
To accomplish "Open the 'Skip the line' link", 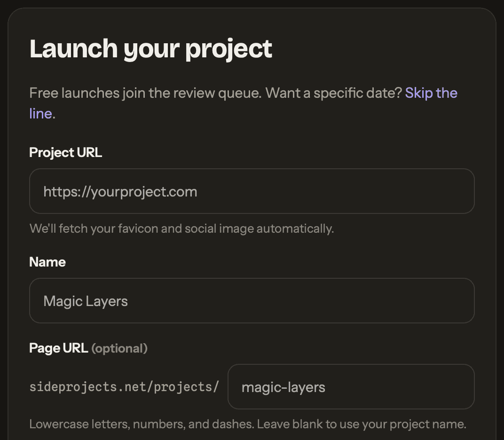I will click(x=431, y=93).
